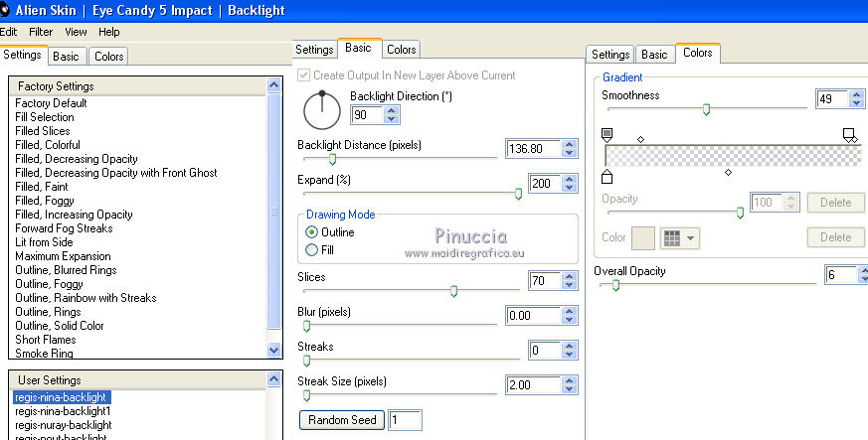The height and width of the screenshot is (440, 868).
Task: Select the Outline drawing mode
Action: click(x=311, y=232)
